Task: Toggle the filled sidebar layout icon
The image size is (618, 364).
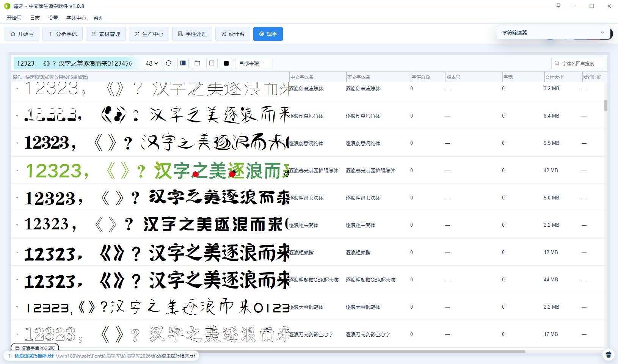Action: pyautogui.click(x=183, y=63)
